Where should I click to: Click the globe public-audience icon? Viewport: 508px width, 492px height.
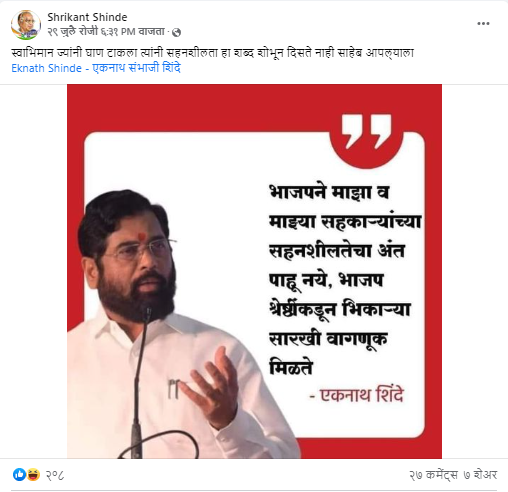pos(177,32)
